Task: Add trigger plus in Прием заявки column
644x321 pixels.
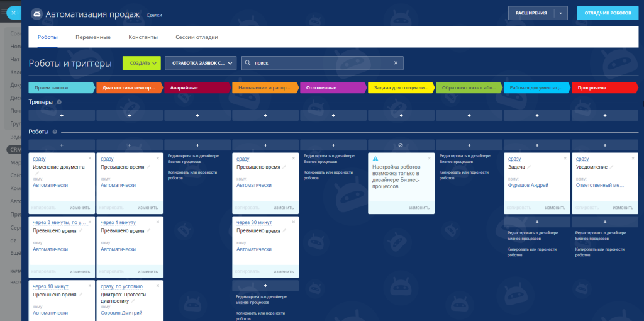Action: 62,115
